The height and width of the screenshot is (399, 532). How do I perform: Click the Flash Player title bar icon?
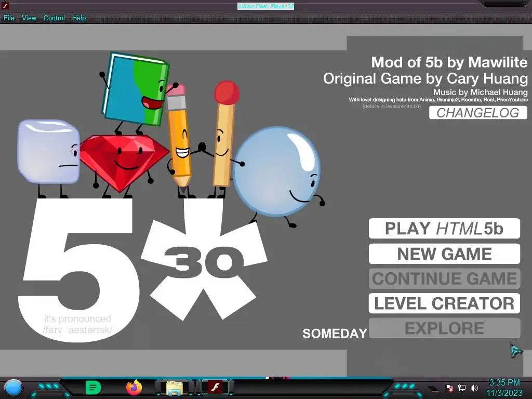(x=5, y=5)
